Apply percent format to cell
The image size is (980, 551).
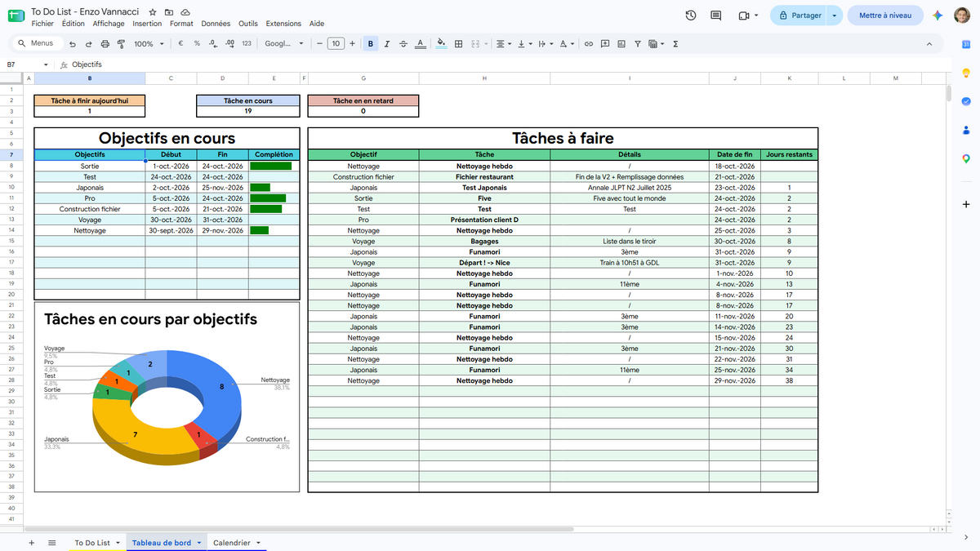197,44
